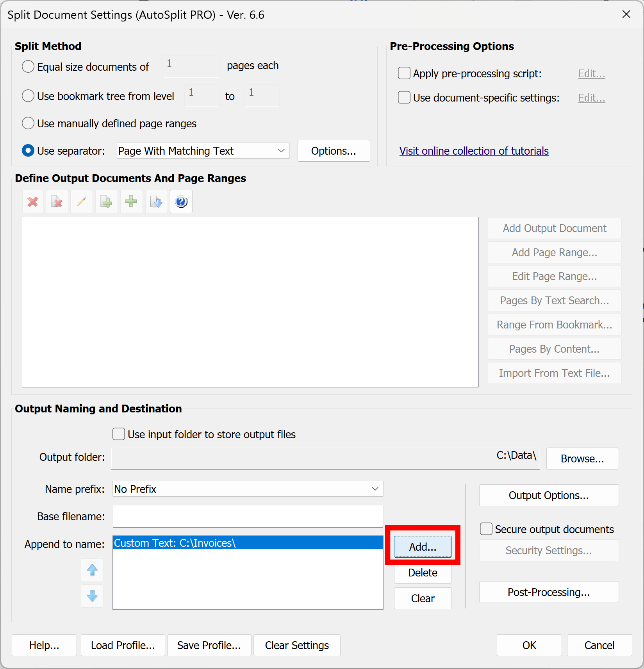Screen dimensions: 644x669
Task: Select the pencil edit icon
Action: 82,202
